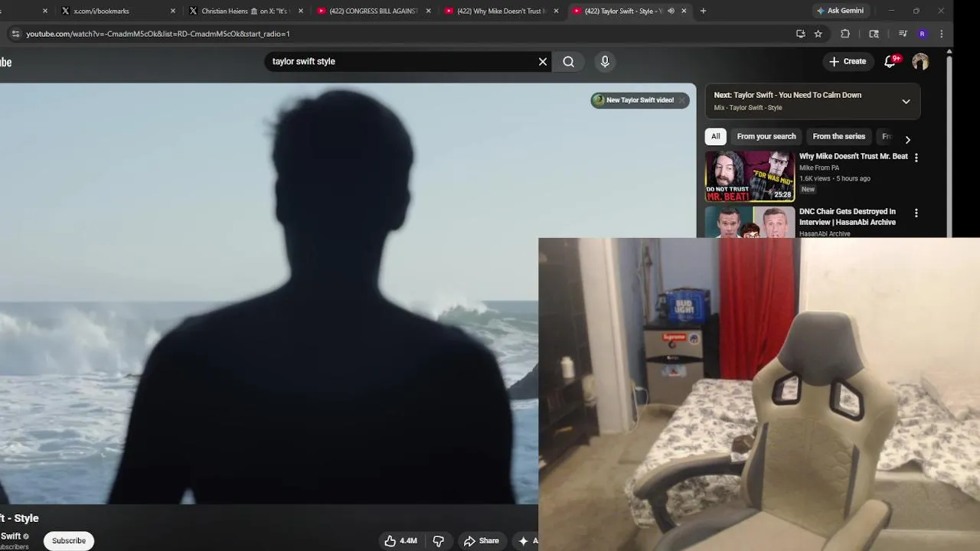Switch to the x.com bookmarks tab

tap(101, 11)
